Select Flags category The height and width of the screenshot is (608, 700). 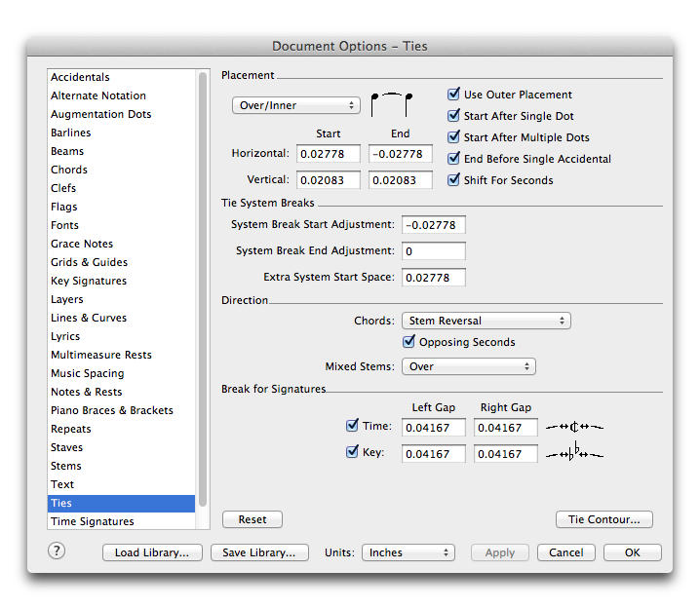click(122, 207)
